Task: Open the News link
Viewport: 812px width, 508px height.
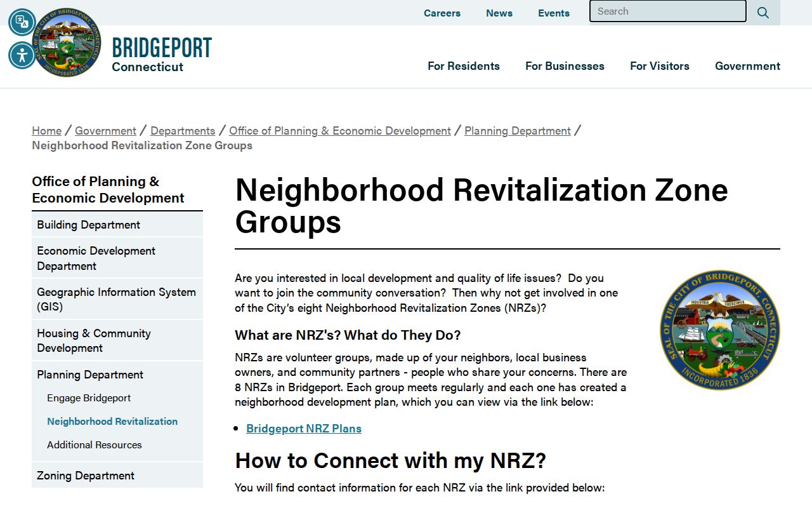Action: 499,13
